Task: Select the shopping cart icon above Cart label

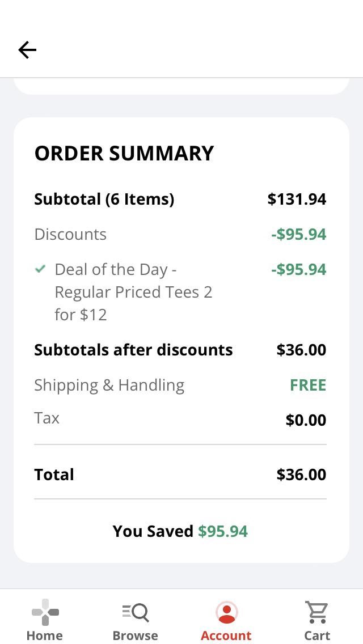Action: (316, 611)
